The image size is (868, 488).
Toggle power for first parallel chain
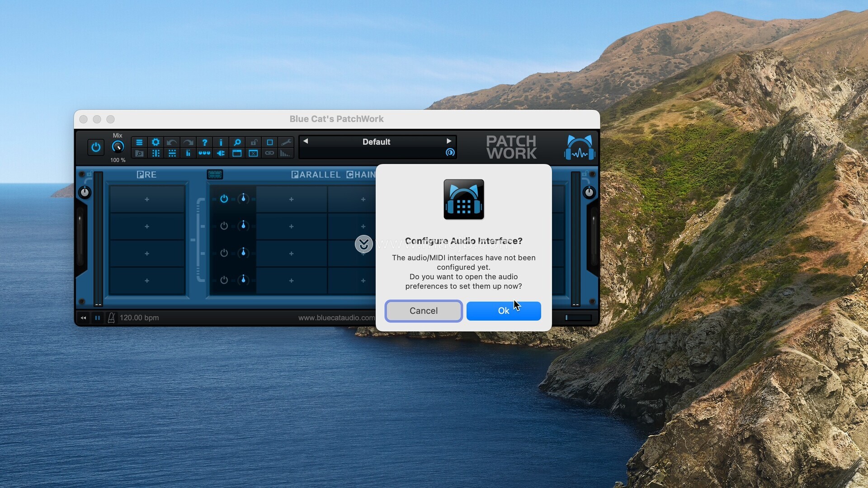coord(224,199)
